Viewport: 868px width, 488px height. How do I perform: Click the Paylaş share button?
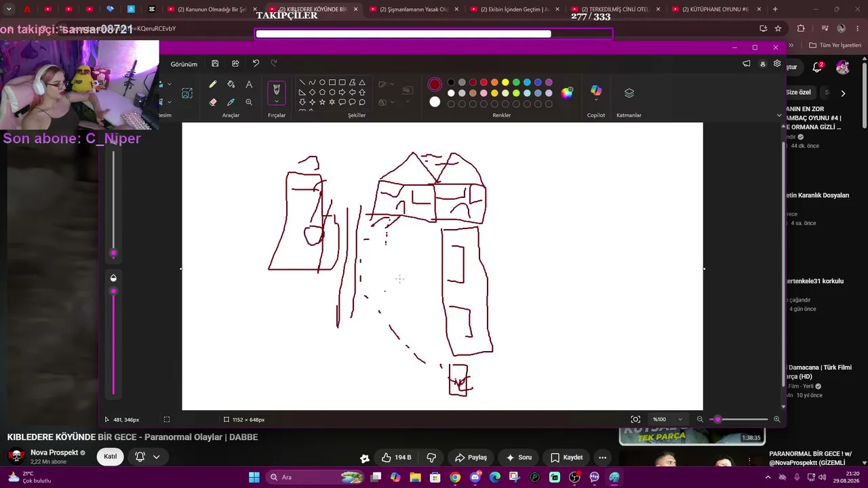point(471,457)
